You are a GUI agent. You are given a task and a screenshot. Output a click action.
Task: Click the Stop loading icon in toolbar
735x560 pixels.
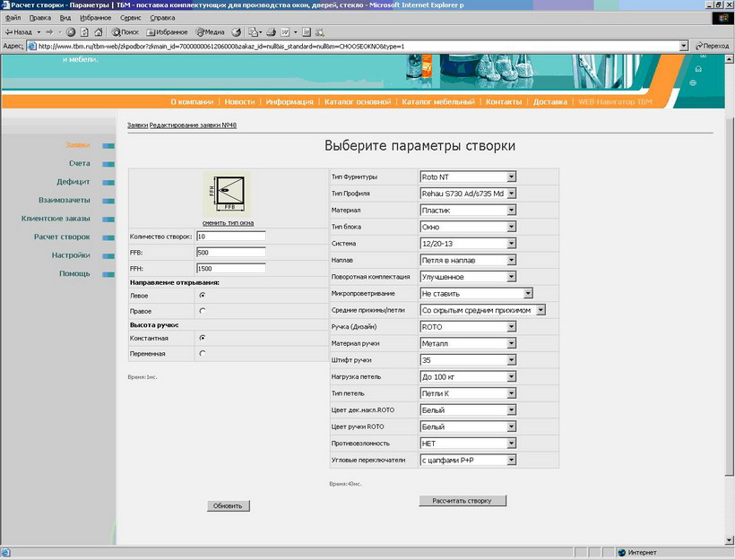(x=71, y=31)
